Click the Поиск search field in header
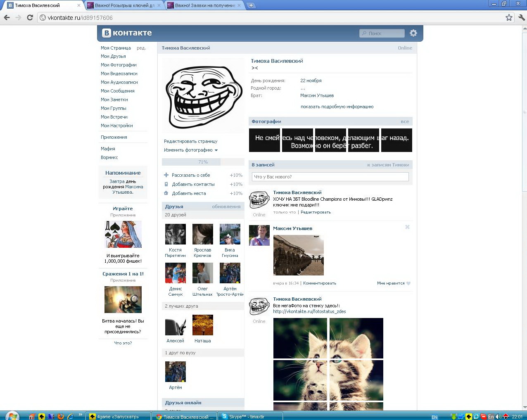The width and height of the screenshot is (527, 420). click(382, 33)
